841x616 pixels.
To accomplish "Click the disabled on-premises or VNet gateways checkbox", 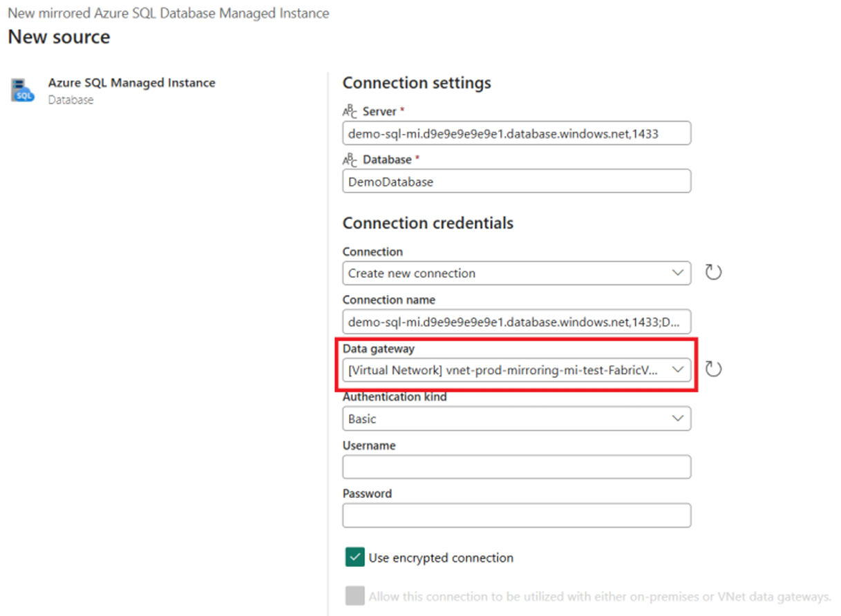I will pos(355,596).
